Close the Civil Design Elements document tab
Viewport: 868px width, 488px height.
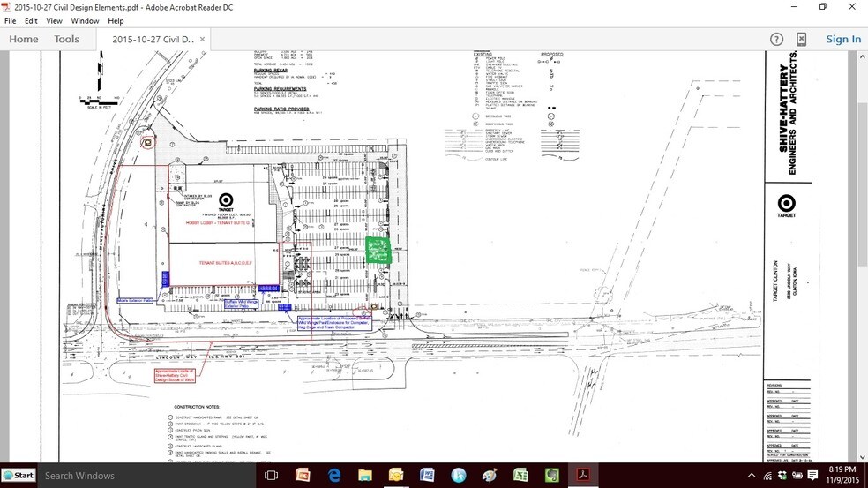(202, 39)
